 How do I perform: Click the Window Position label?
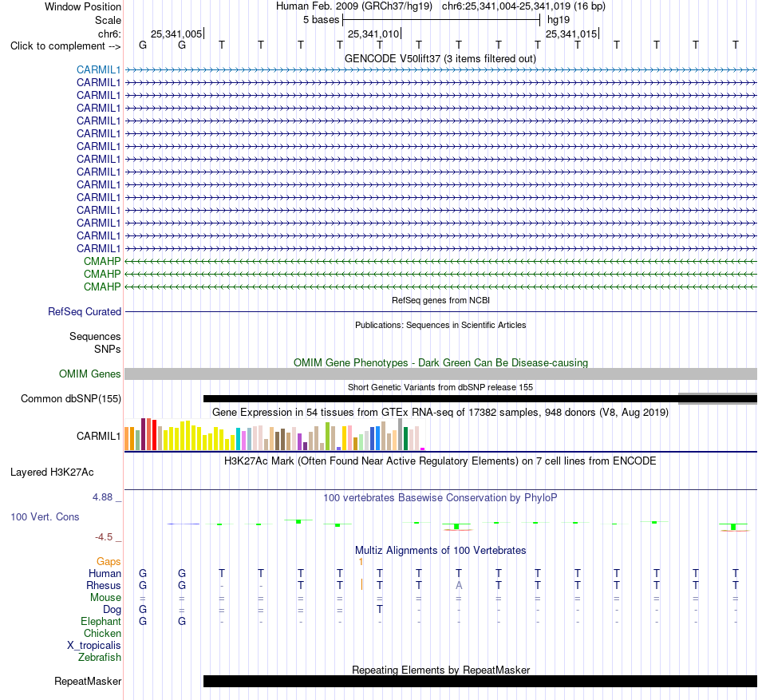(83, 6)
